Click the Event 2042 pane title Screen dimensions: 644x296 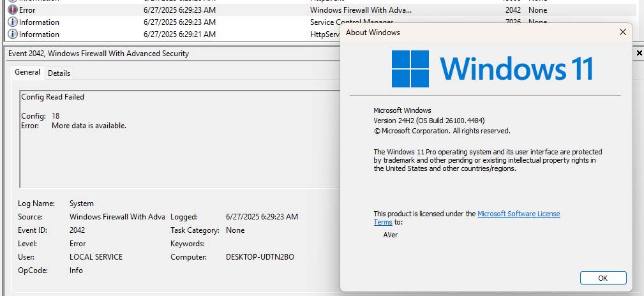point(98,54)
